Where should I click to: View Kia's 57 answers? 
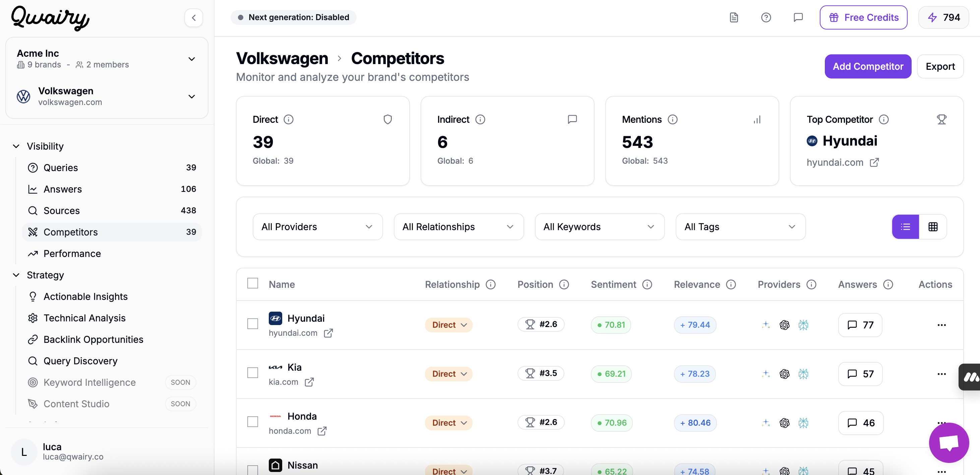pos(861,374)
